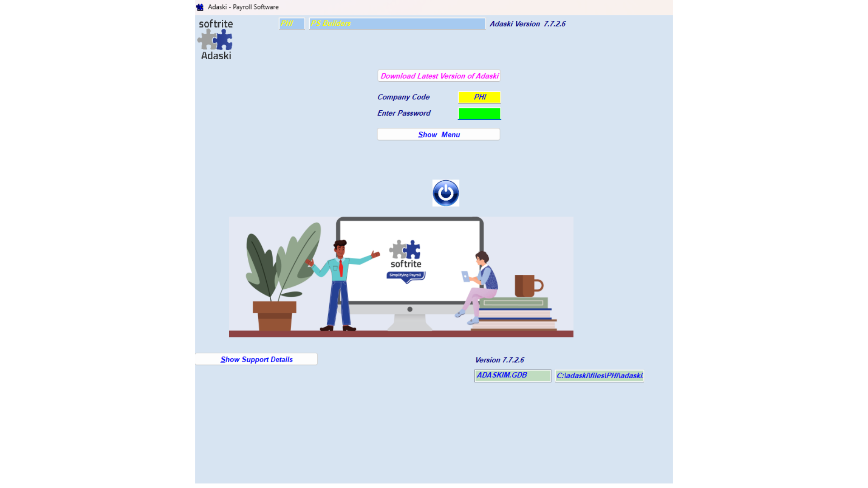Viewport: 868px width, 488px height.
Task: Click the PHI yellow company code display
Action: 479,97
